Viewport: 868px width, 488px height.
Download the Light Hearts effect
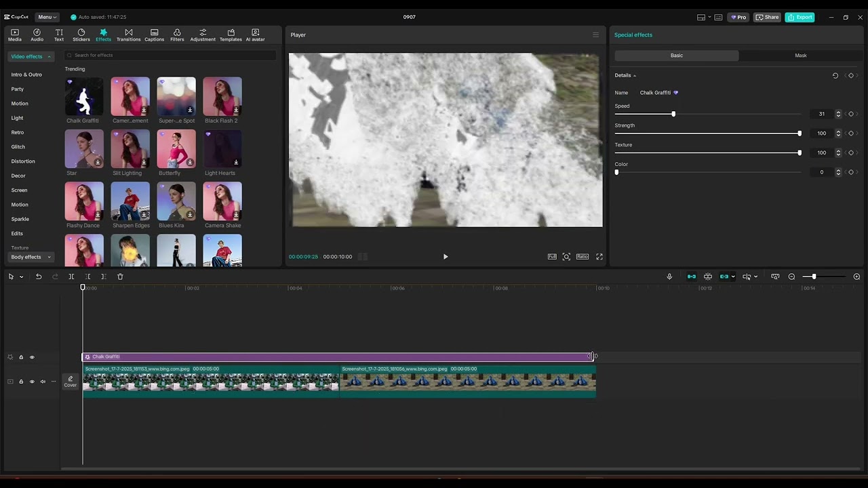(236, 162)
